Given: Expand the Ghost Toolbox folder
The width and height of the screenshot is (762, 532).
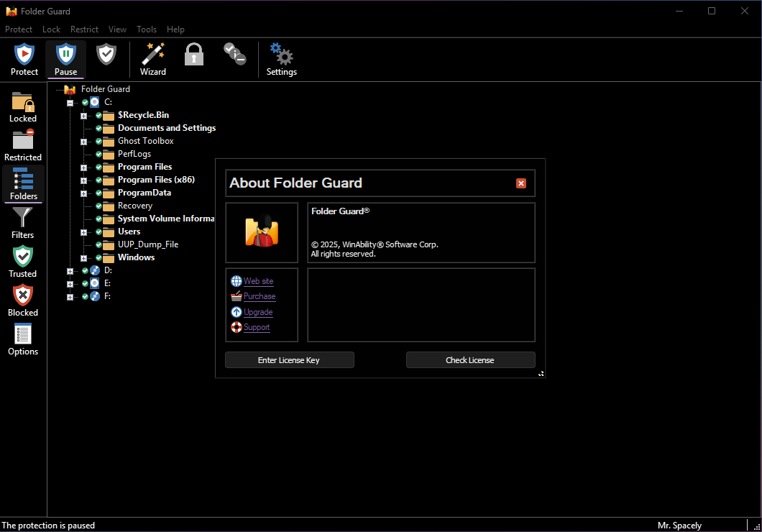Looking at the screenshot, I should [x=83, y=142].
